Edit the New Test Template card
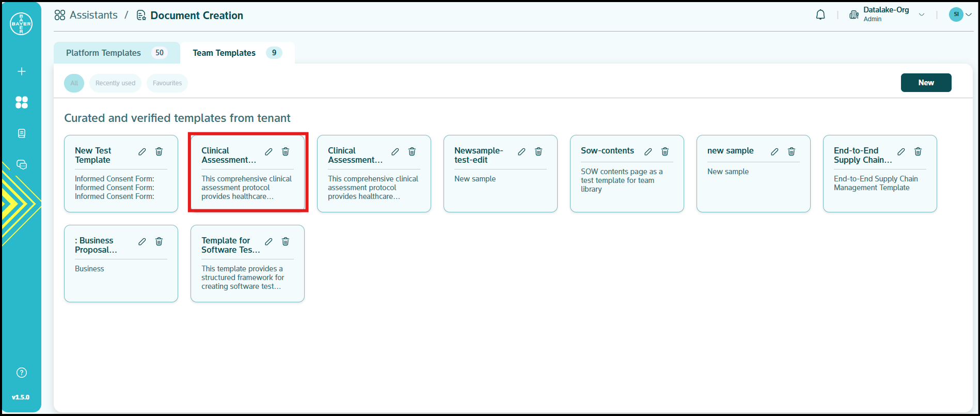Screen dimensions: 980x416 pyautogui.click(x=142, y=151)
